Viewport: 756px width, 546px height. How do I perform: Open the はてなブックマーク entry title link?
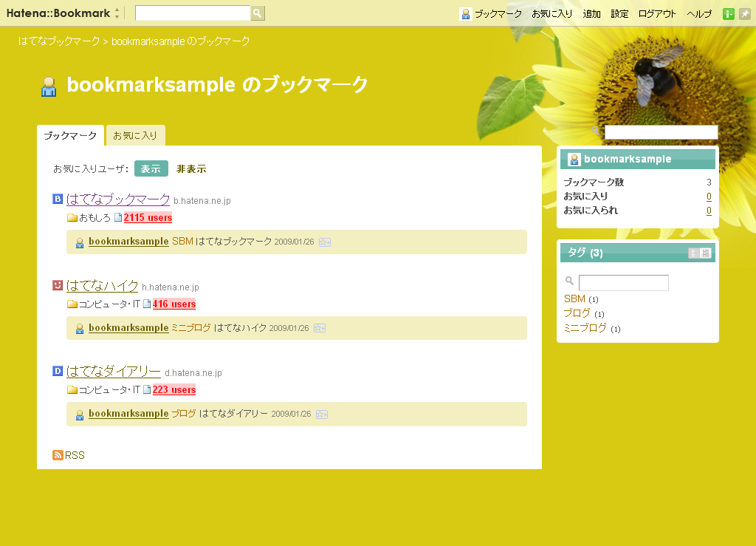[118, 199]
